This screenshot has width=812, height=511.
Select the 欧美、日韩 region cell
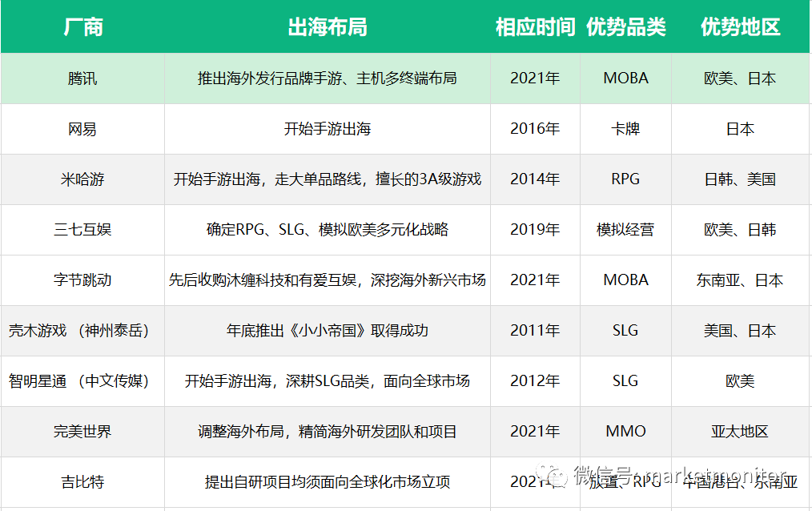tap(740, 229)
